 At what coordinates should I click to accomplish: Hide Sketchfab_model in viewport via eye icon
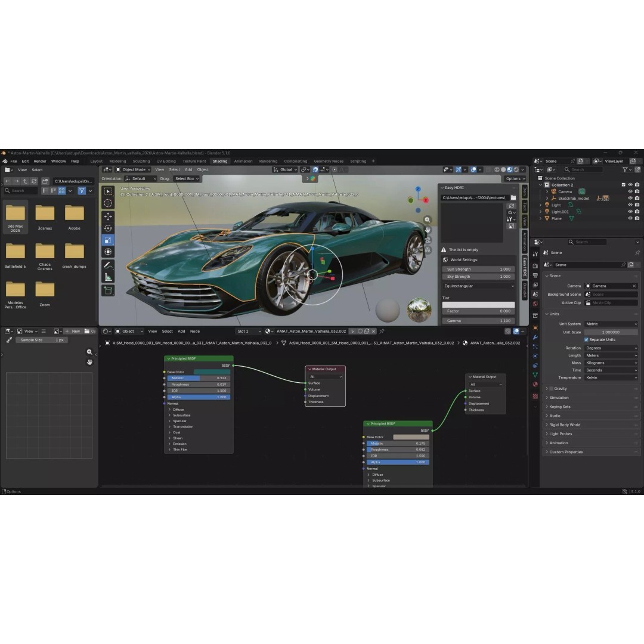(x=630, y=198)
